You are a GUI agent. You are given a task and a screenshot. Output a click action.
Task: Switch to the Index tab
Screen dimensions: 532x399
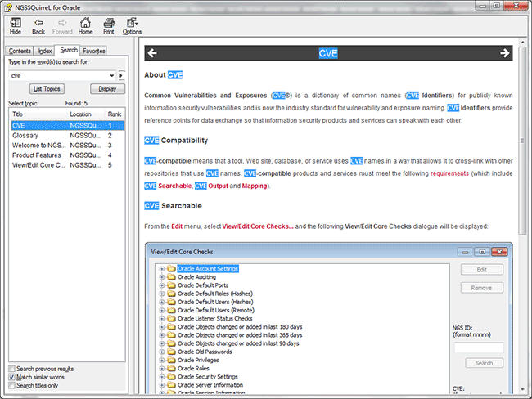[45, 51]
